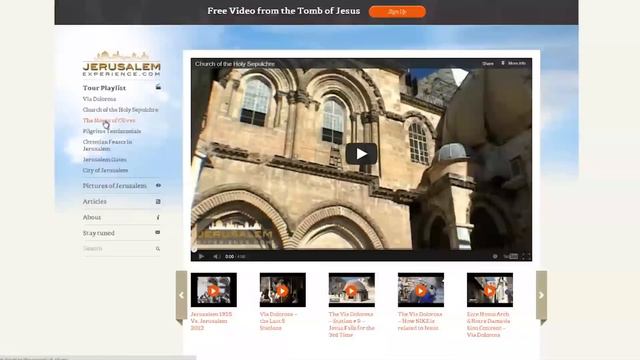Click the How NIKE is related caption link
The width and height of the screenshot is (640, 360).
(420, 321)
